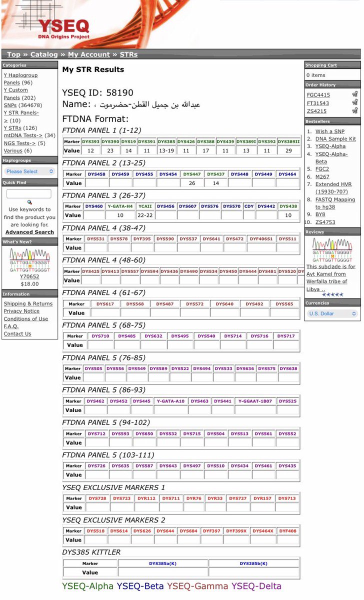
Task: Click the reorder icon next to FGC4415
Action: tap(354, 94)
